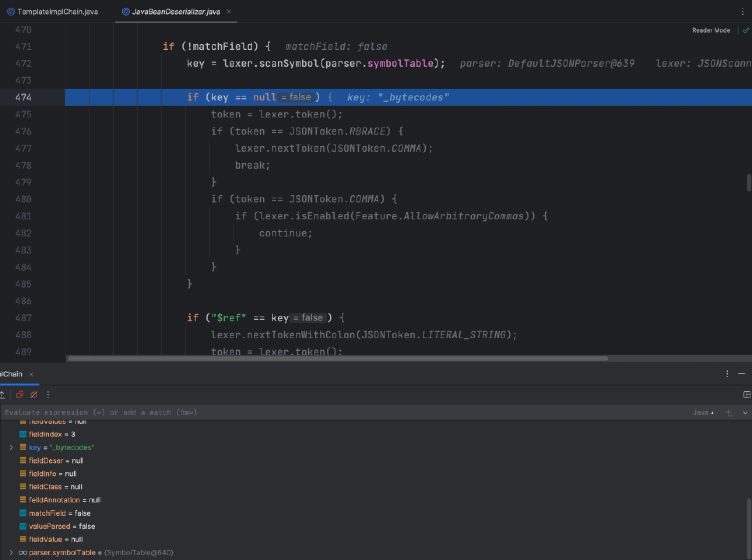The image size is (752, 560).
Task: Click the break statement on line 478
Action: click(x=252, y=165)
